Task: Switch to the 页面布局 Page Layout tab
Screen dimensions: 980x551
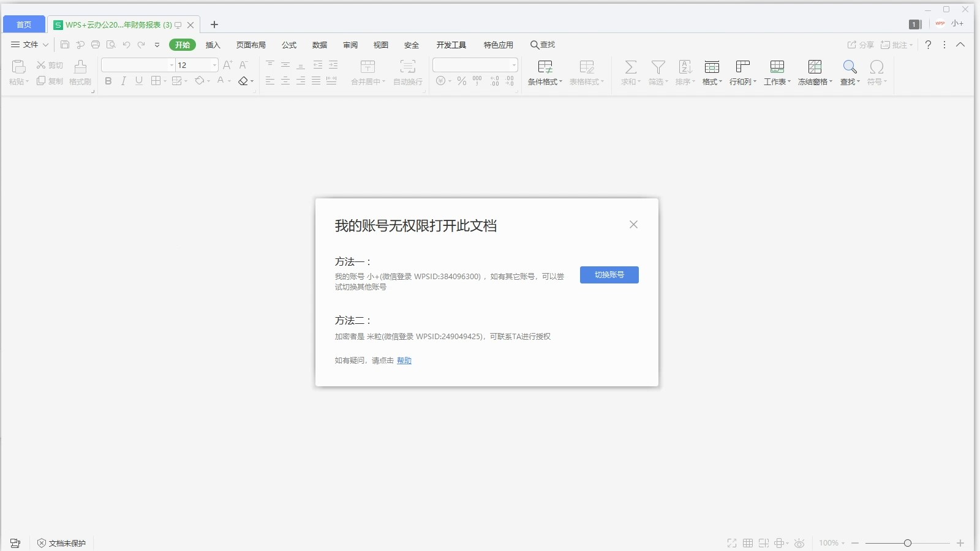Action: click(x=251, y=45)
